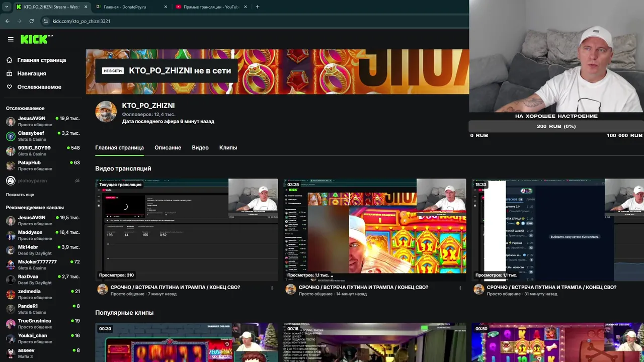Open offline channel plohoyparen

[x=43, y=180]
